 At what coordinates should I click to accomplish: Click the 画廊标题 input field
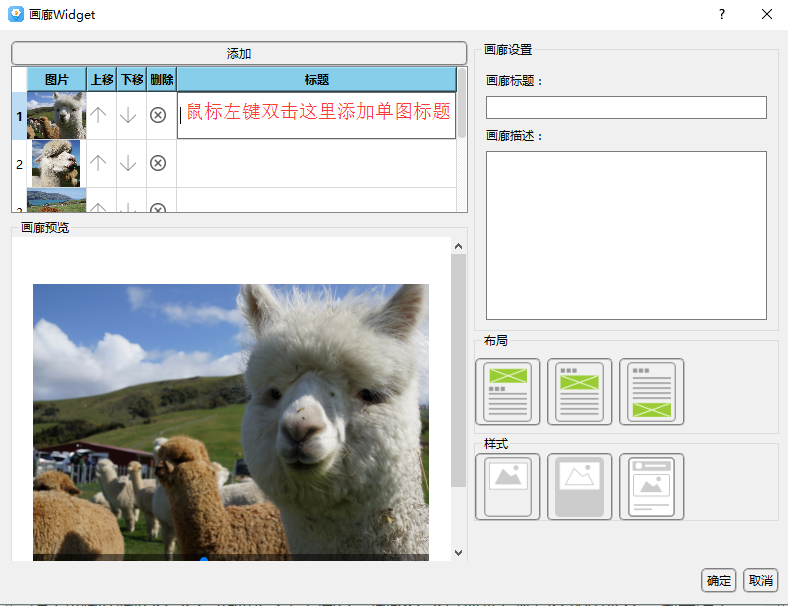626,107
